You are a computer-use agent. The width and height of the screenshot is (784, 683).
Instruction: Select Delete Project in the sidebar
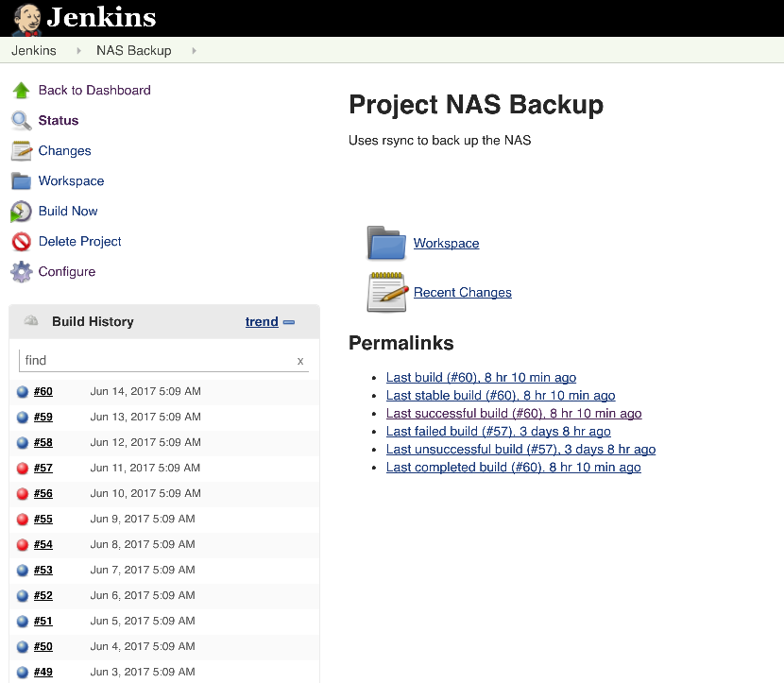coord(80,242)
